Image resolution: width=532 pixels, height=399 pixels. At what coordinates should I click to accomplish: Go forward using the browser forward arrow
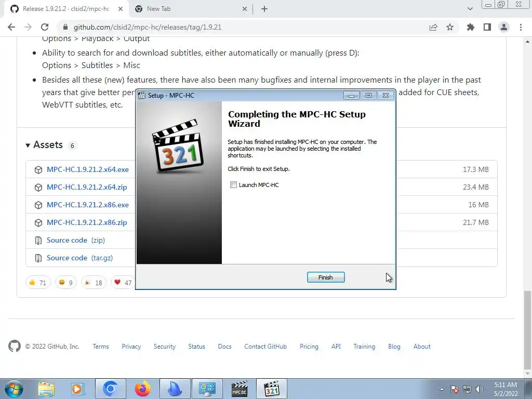click(28, 27)
